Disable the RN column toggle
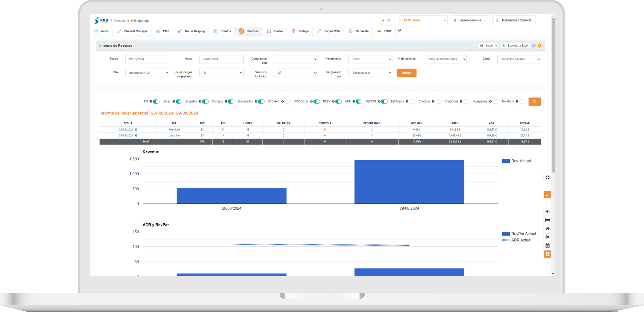 [156, 102]
